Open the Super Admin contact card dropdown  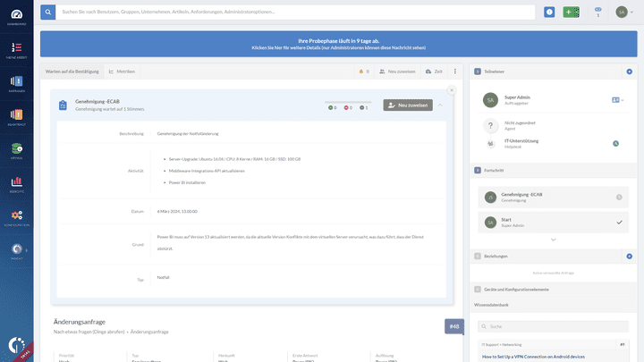coord(617,100)
